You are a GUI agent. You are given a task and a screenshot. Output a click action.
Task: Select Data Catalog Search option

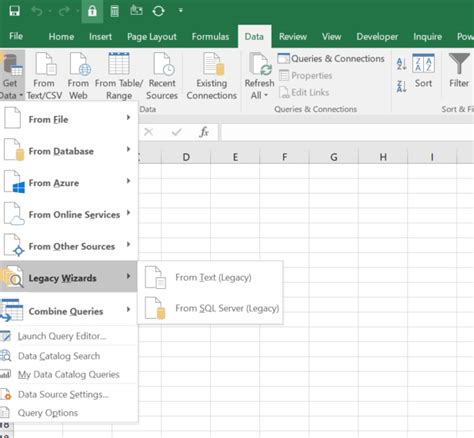click(x=69, y=356)
